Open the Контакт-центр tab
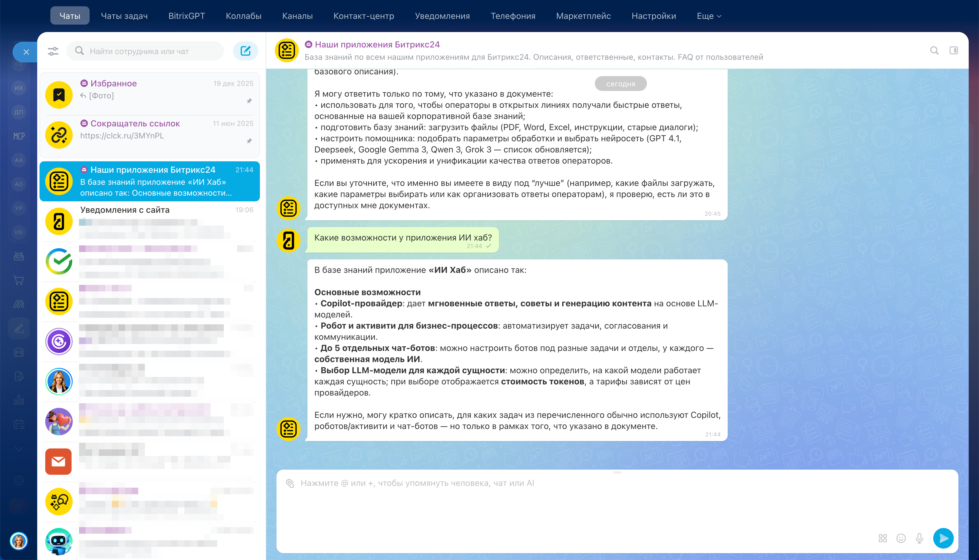The height and width of the screenshot is (560, 979). (x=364, y=16)
